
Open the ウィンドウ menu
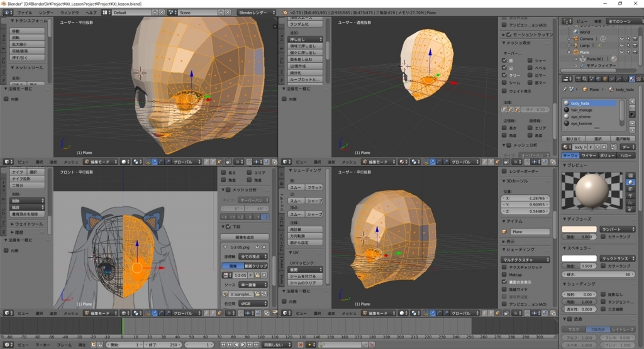[69, 13]
